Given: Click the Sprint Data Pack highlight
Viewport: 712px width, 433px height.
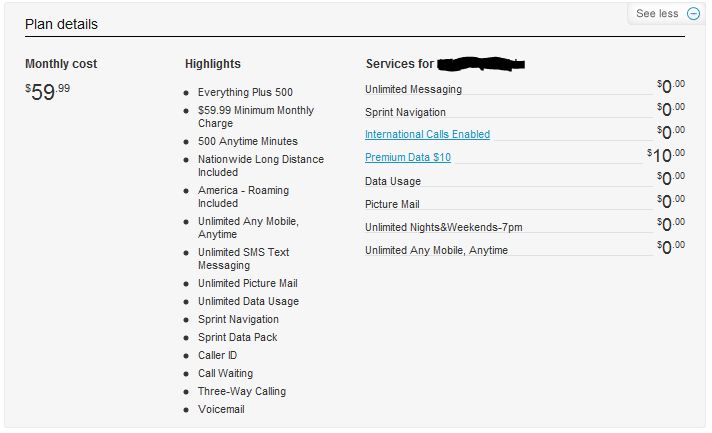Looking at the screenshot, I should (x=237, y=337).
